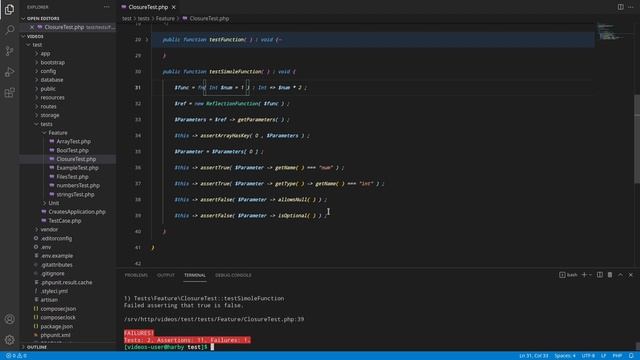Change indentation Spaces: 4 setting
This screenshot has width=640, height=360.
pos(565,356)
